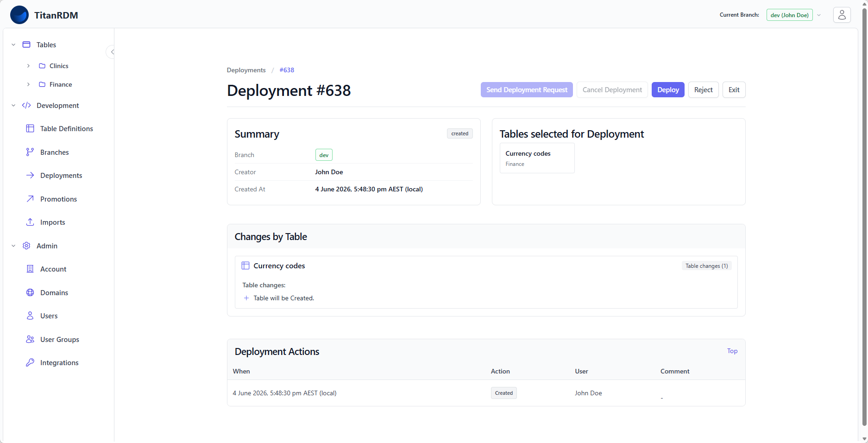Click the Table changes (1) badge
This screenshot has height=443, width=868.
coord(706,266)
